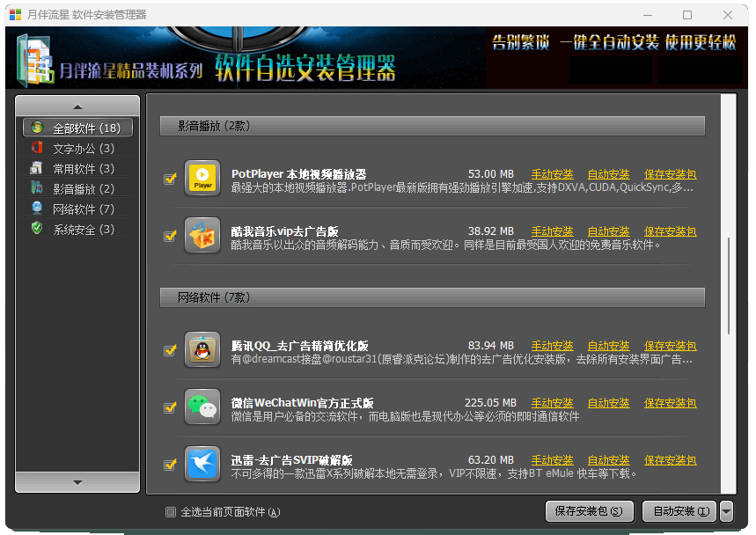Screen dimensions: 756x535
Task: Select 全部软件 (18) category
Action: [x=77, y=128]
